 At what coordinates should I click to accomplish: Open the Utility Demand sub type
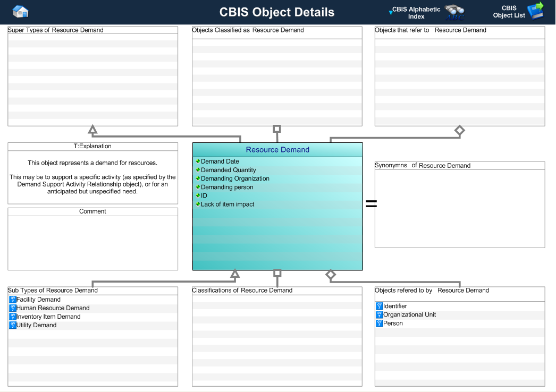pyautogui.click(x=36, y=325)
